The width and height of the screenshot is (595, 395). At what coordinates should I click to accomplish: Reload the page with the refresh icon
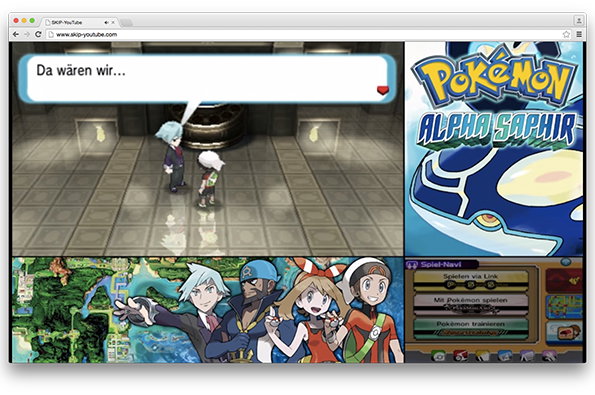coord(38,34)
